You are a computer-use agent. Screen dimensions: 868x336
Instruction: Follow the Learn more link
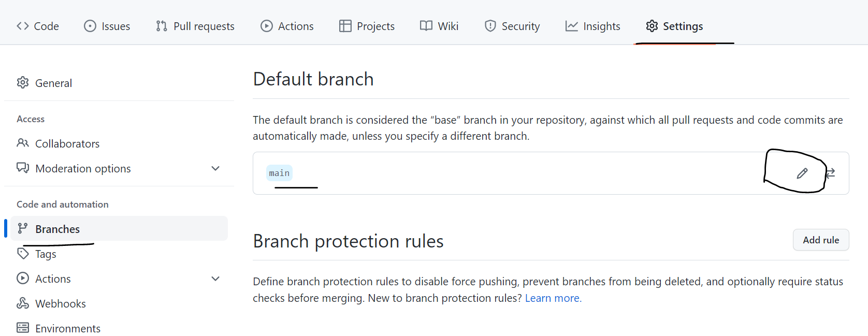point(553,298)
